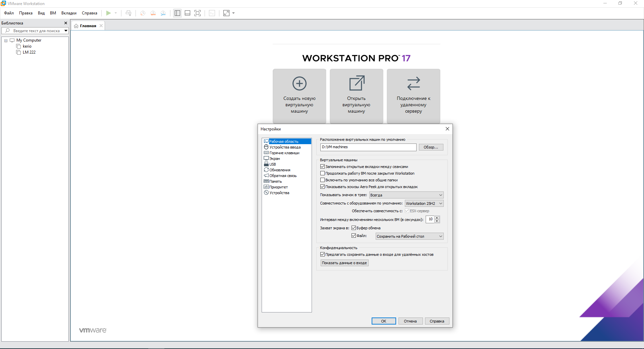This screenshot has height=349, width=644.
Task: Open the snapshot manager toolbar icon
Action: pos(163,13)
